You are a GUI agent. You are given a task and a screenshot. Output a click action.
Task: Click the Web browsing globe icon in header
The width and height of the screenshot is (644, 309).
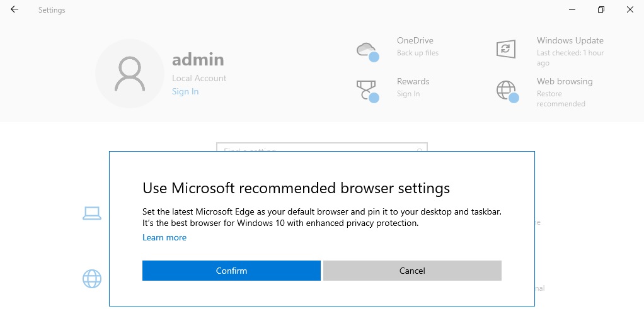click(x=507, y=90)
